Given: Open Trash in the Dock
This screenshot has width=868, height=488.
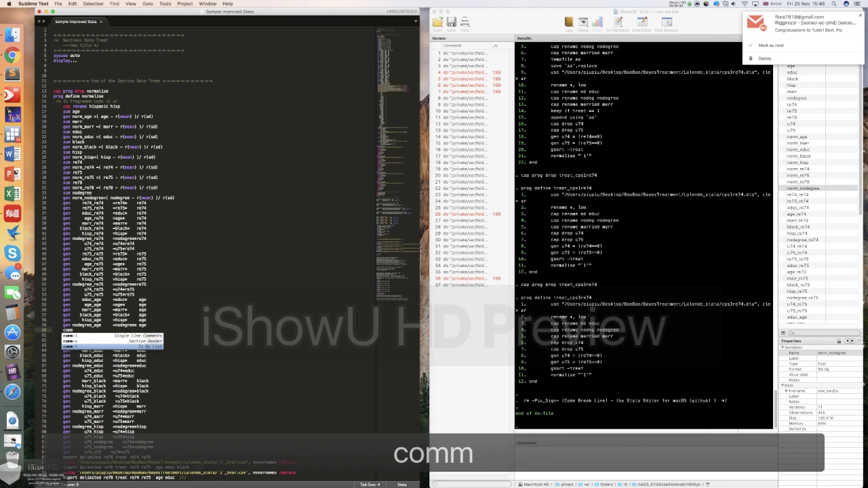Looking at the screenshot, I should click(12, 459).
